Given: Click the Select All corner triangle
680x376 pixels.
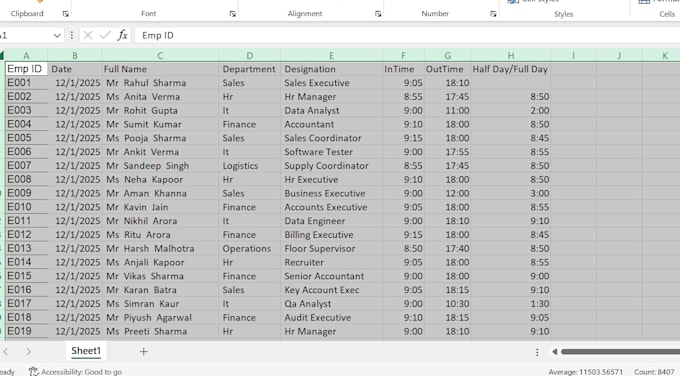Looking at the screenshot, I should pyautogui.click(x=2, y=56).
